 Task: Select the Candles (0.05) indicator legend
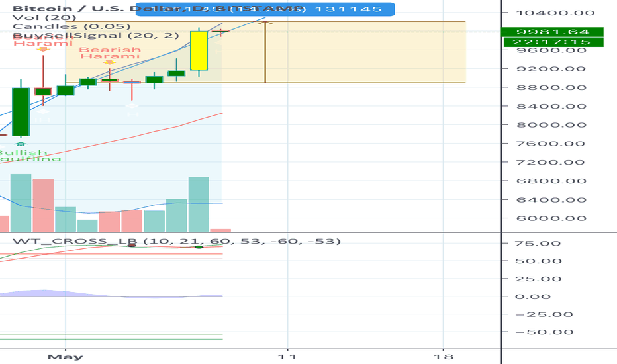[71, 26]
